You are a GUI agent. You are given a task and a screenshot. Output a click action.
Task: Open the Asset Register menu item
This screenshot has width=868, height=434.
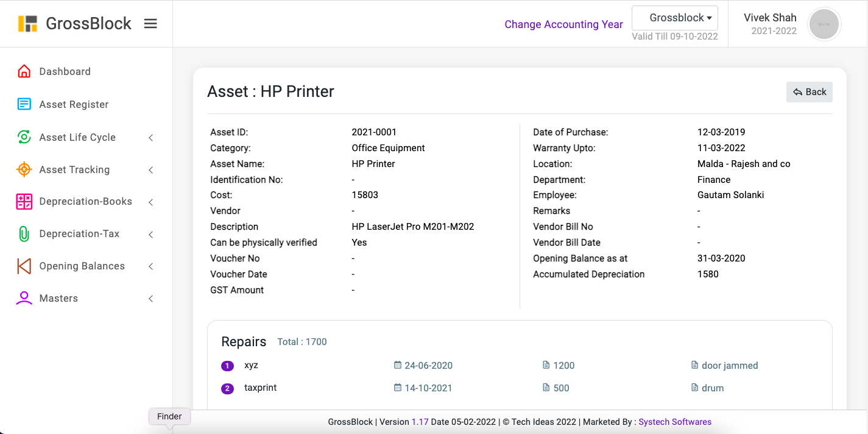(74, 104)
